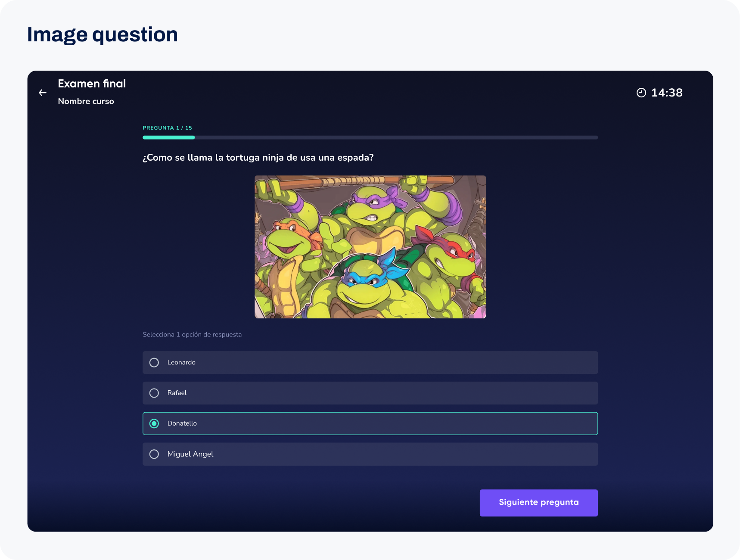Click the 14:38 countdown timer text
The image size is (740, 560).
[667, 93]
